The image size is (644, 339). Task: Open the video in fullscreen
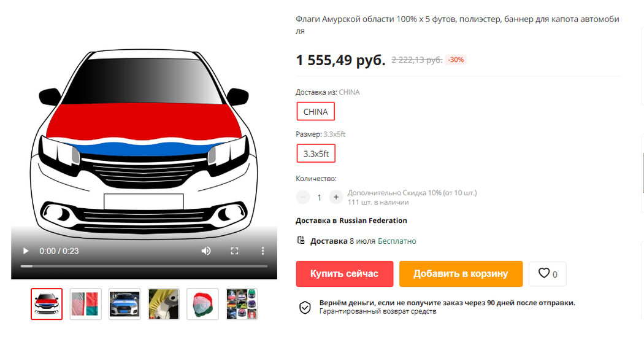[x=234, y=251]
